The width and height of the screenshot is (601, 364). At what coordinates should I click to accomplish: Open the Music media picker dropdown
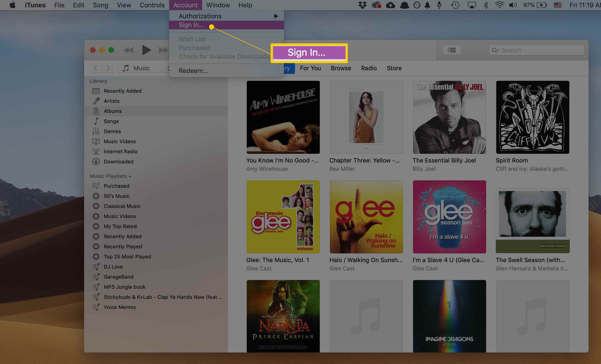143,68
